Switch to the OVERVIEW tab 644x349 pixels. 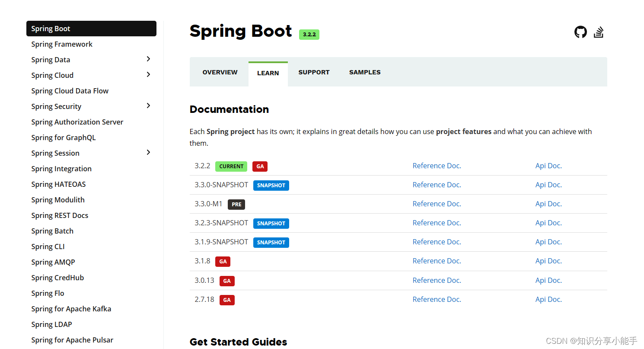(220, 72)
